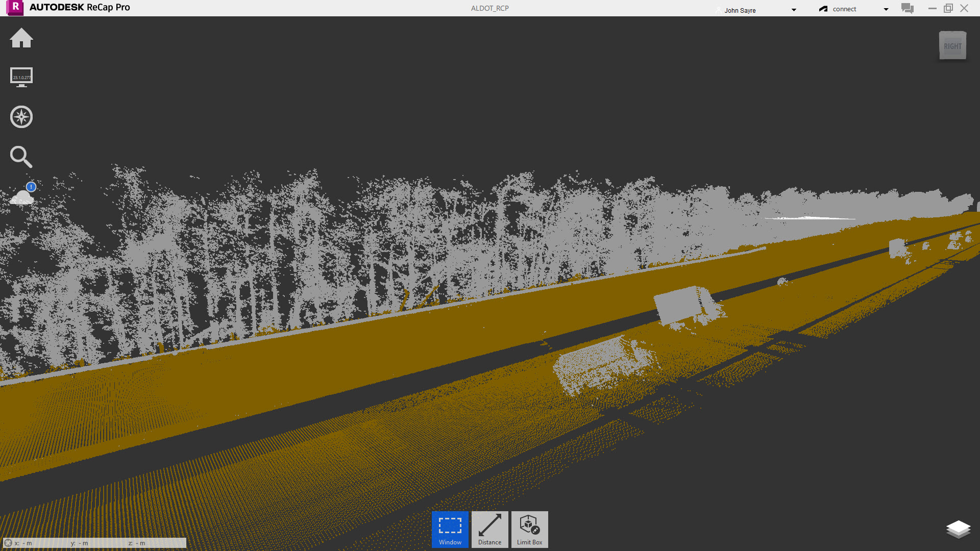
Task: Open the Home menu icon
Action: (21, 38)
